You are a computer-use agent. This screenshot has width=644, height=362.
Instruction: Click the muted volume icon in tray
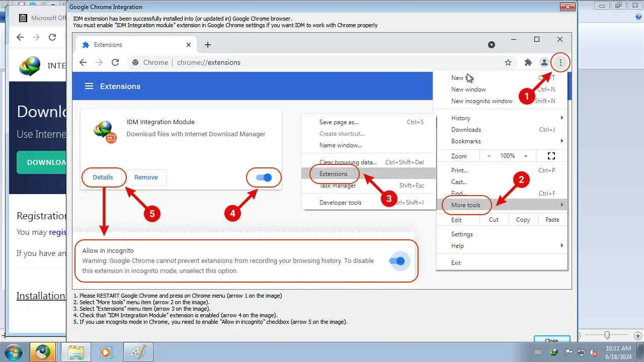(x=594, y=352)
